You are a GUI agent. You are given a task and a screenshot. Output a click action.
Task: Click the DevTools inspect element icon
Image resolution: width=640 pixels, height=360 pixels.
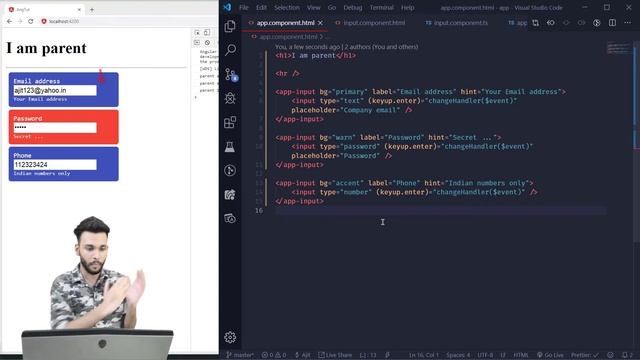click(x=197, y=32)
